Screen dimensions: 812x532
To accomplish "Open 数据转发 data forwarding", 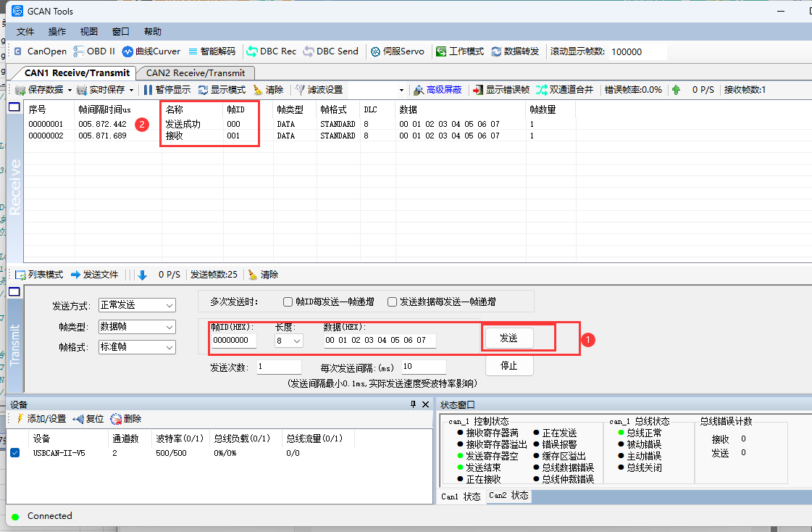I will tap(515, 51).
